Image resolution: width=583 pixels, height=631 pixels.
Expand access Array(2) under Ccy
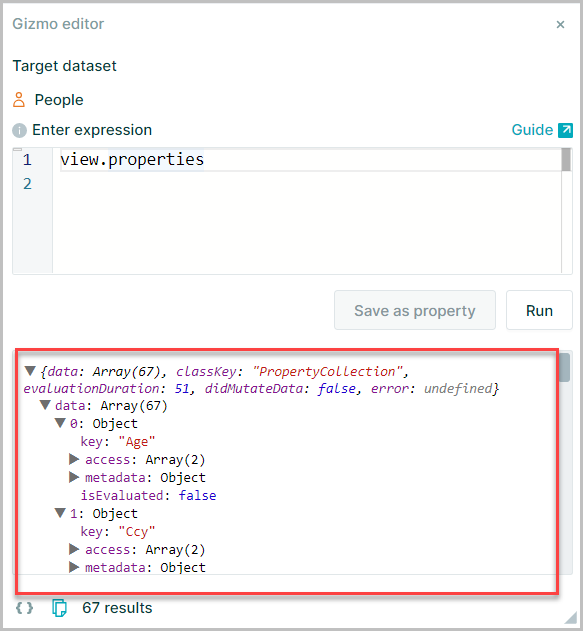tap(74, 549)
